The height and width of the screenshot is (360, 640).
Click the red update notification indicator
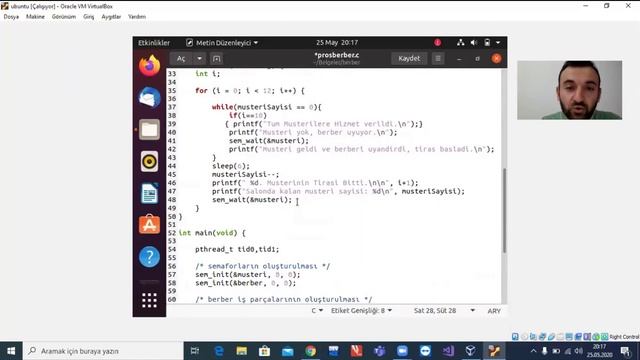point(438,42)
